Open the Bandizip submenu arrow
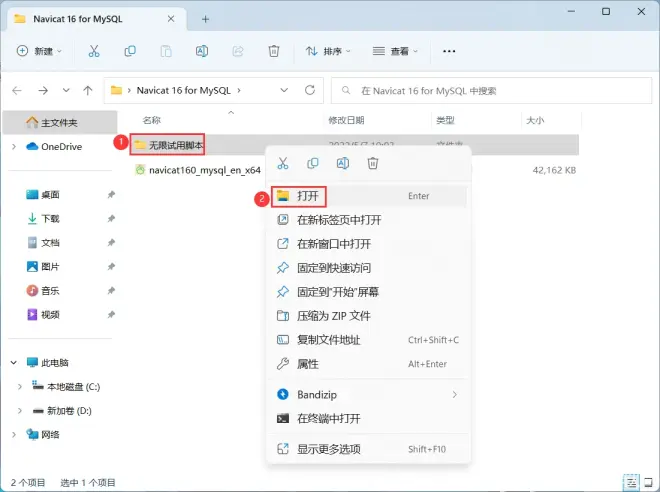 pos(455,394)
